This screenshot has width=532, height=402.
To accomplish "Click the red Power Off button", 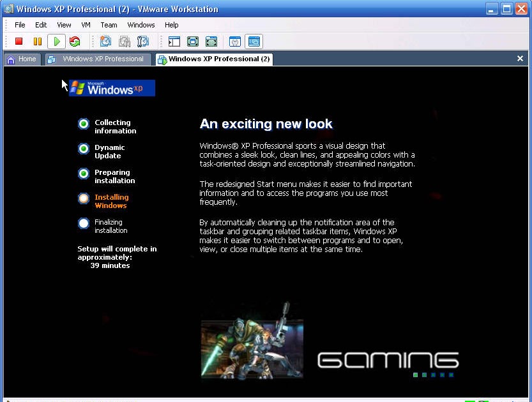I will coord(19,41).
